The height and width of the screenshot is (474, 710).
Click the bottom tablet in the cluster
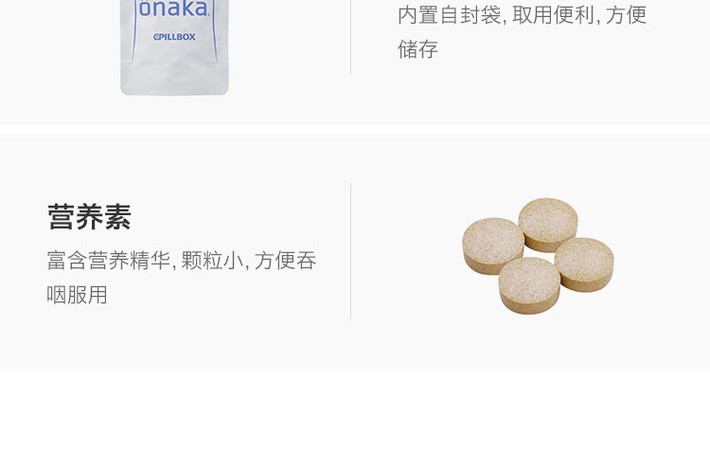[x=529, y=285]
